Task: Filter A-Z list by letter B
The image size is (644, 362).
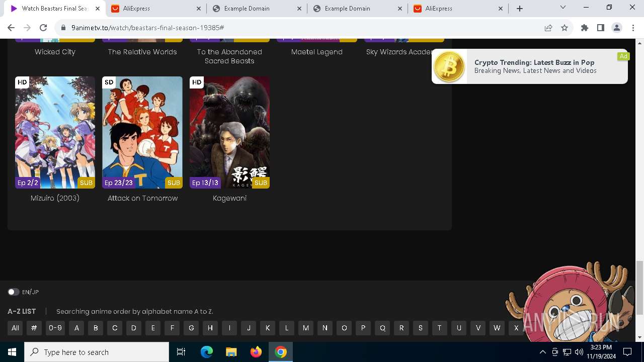Action: tap(96, 328)
